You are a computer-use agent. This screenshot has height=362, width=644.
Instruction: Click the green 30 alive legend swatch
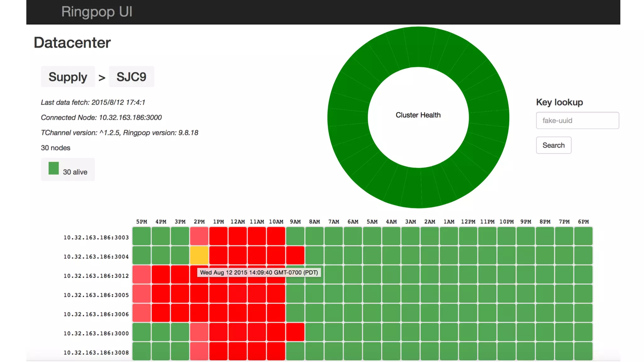(x=53, y=168)
